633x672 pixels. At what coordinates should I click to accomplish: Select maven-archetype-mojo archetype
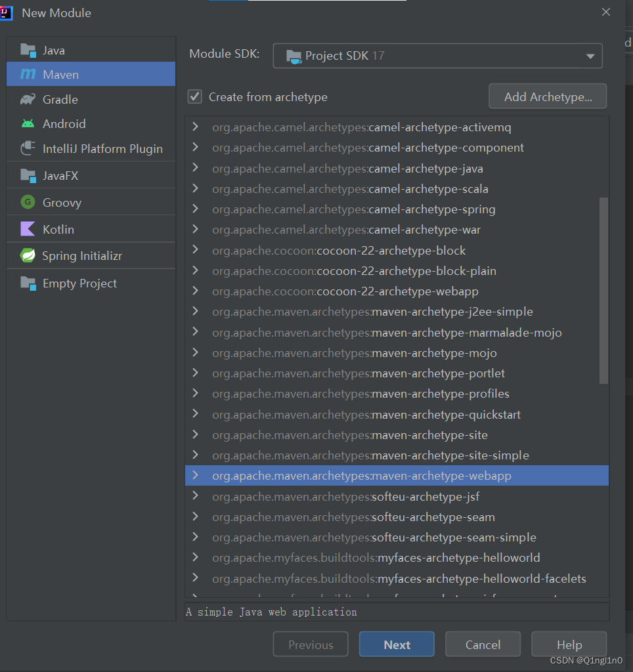click(397, 352)
